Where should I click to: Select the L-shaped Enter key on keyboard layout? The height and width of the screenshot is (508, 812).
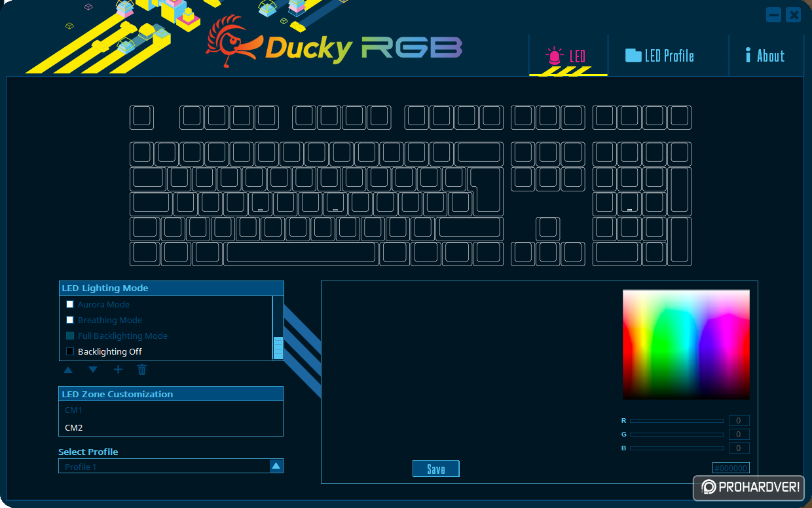click(487, 191)
